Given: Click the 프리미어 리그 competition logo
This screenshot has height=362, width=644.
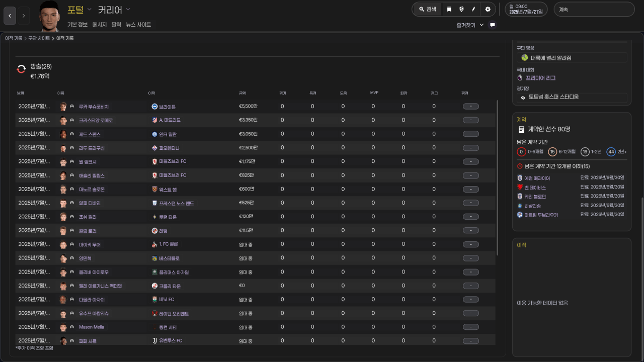Looking at the screenshot, I should click(520, 78).
